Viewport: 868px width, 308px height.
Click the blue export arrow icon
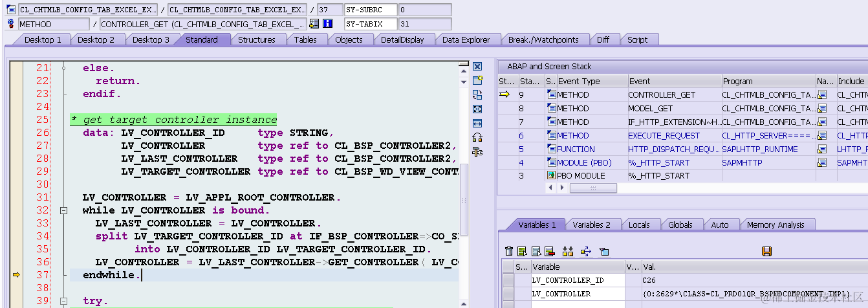(x=586, y=251)
